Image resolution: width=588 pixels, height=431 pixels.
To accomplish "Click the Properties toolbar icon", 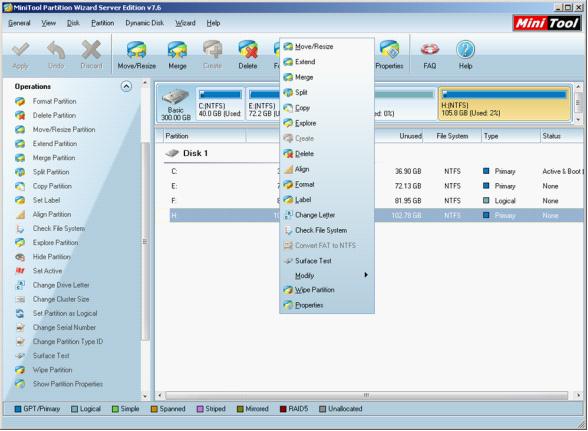I will pyautogui.click(x=389, y=50).
